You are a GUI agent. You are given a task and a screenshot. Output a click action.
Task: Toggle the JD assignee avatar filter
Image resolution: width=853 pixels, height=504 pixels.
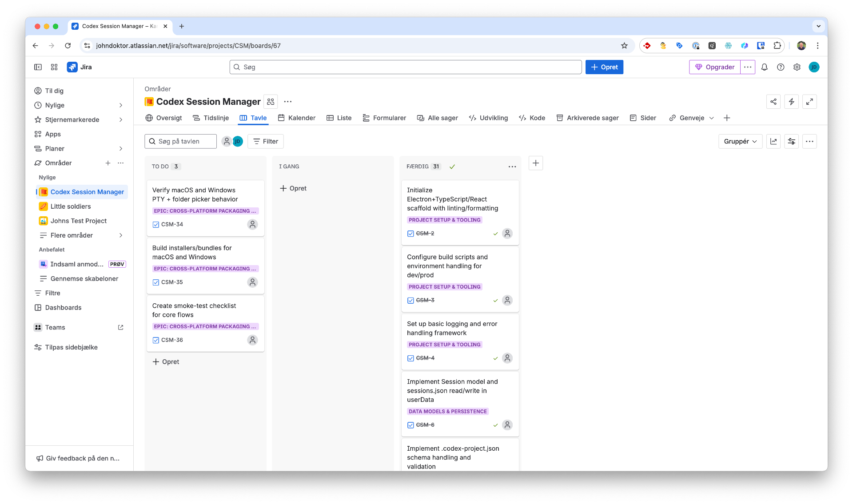click(x=238, y=141)
